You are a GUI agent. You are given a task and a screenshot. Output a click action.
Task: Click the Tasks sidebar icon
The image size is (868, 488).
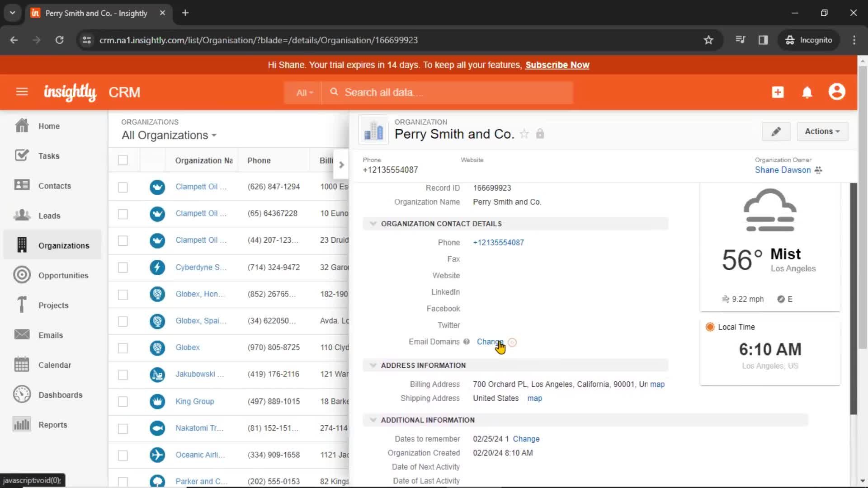pos(21,155)
